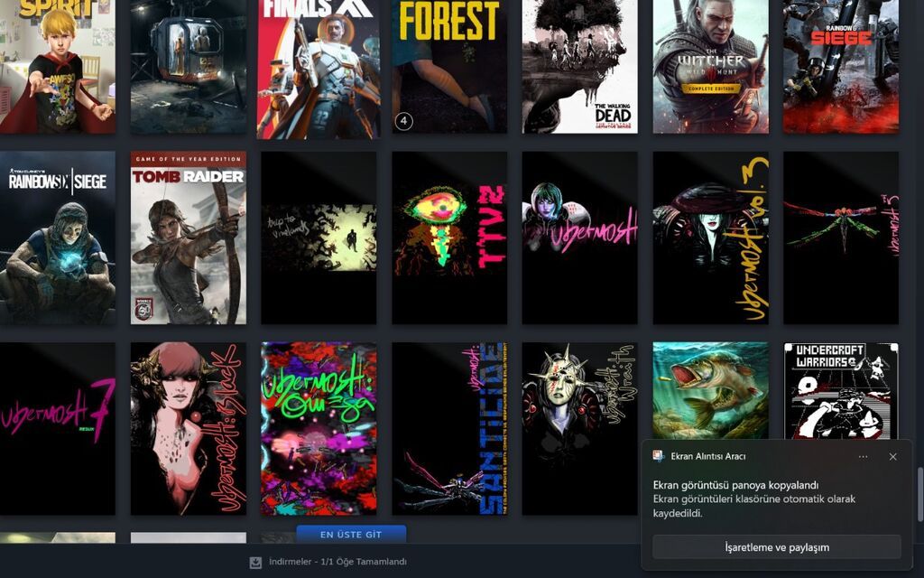The height and width of the screenshot is (578, 924).
Task: Open the Santicide game cover
Action: click(449, 429)
